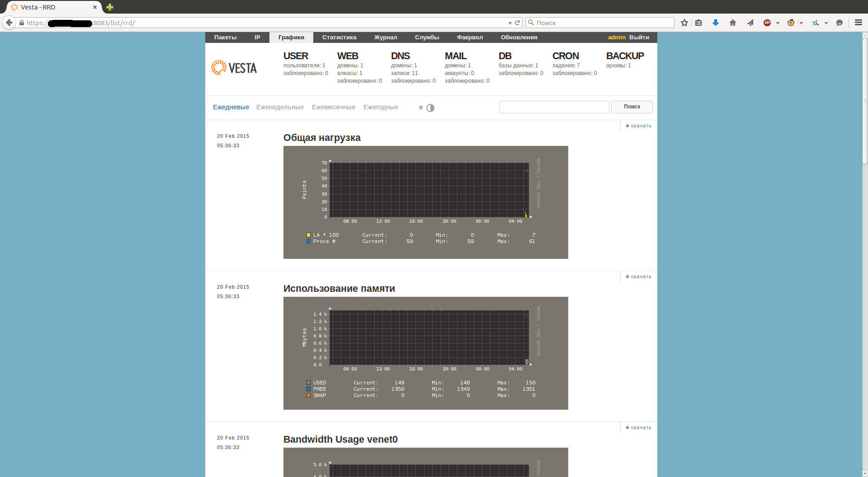Open the IP menu tab

257,37
